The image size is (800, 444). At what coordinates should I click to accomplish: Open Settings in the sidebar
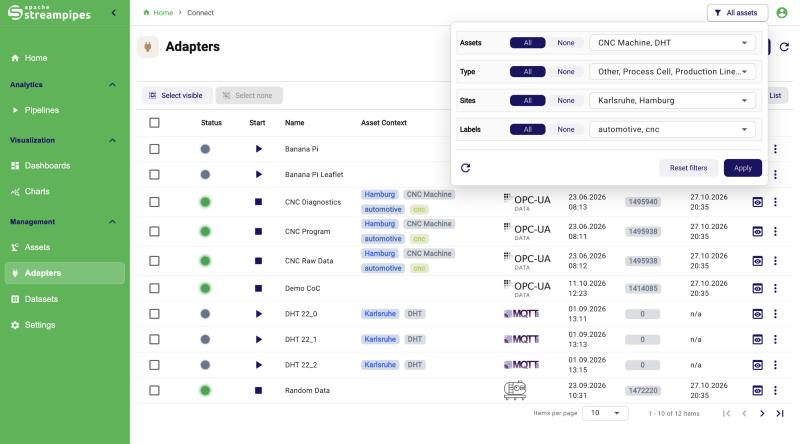pos(65,325)
